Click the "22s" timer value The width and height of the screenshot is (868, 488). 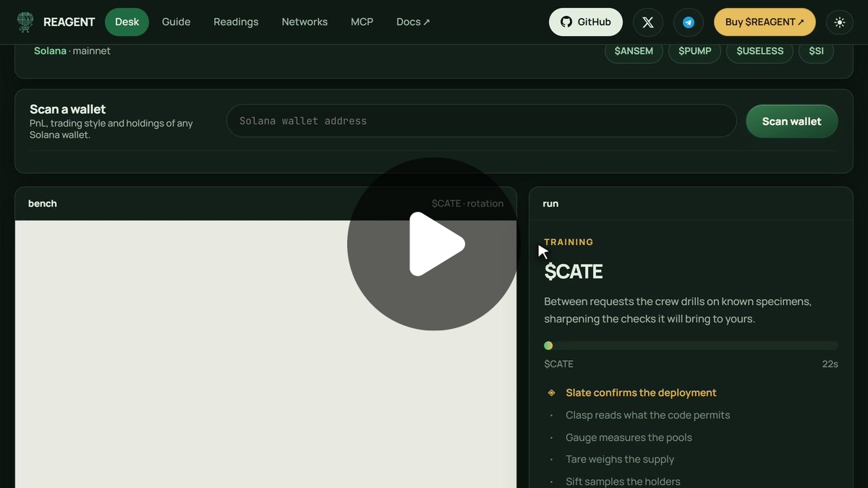pos(830,364)
